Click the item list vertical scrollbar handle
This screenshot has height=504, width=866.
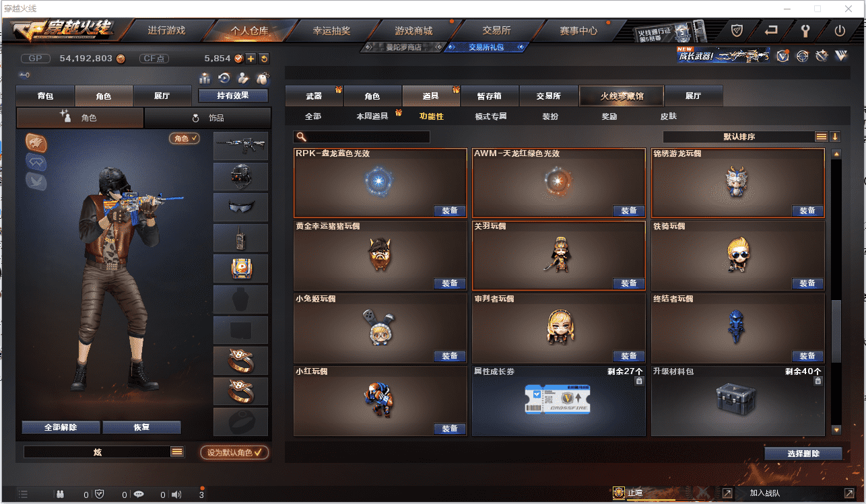click(x=836, y=331)
